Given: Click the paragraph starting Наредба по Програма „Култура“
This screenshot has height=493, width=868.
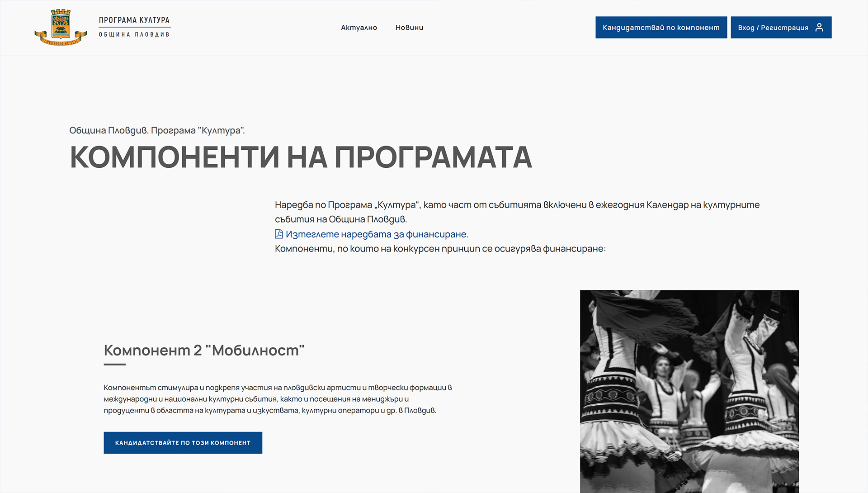Looking at the screenshot, I should click(517, 212).
